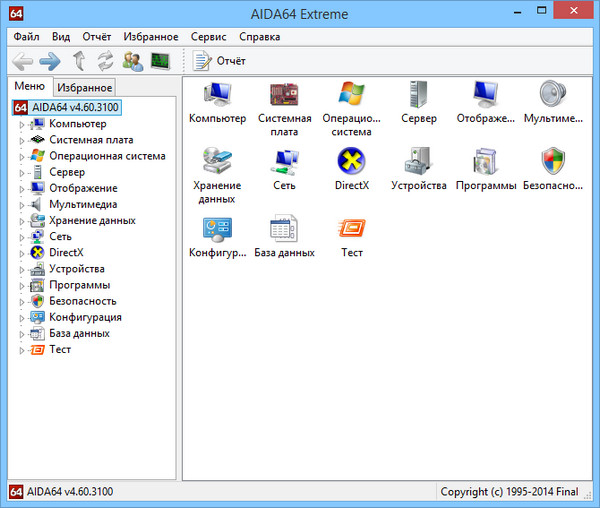Image resolution: width=600 pixels, height=508 pixels.
Task: Click the Refresh toolbar icon
Action: click(105, 61)
